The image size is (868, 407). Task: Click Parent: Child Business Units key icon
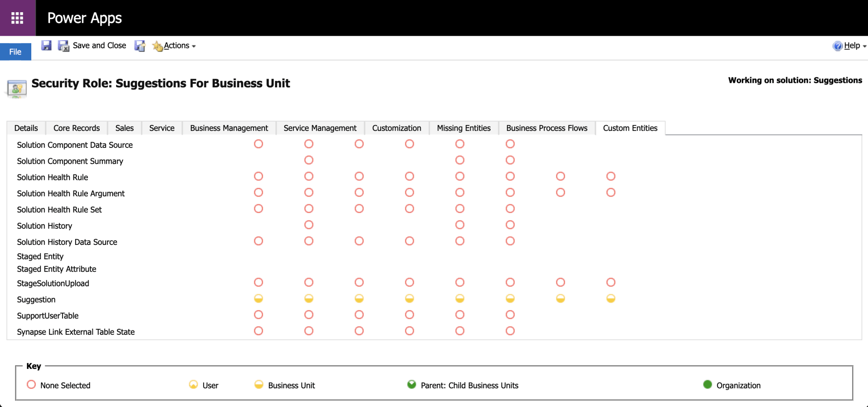tap(412, 385)
